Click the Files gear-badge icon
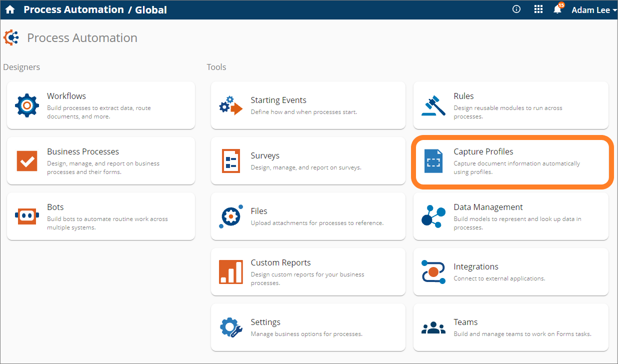 click(x=230, y=216)
